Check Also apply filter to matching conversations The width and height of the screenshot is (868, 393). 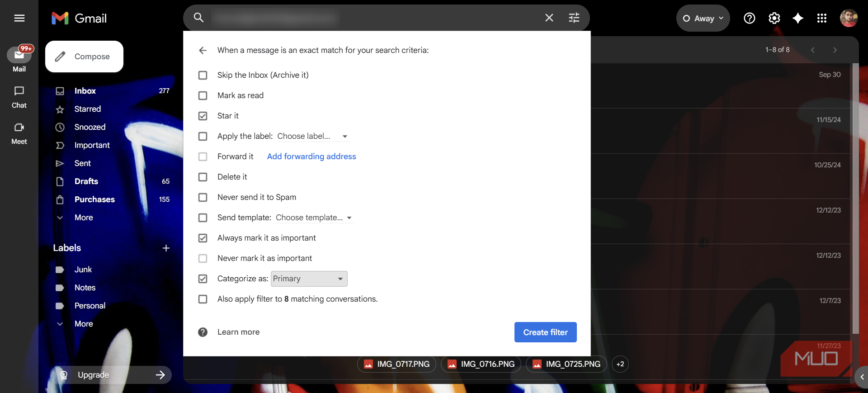[203, 299]
